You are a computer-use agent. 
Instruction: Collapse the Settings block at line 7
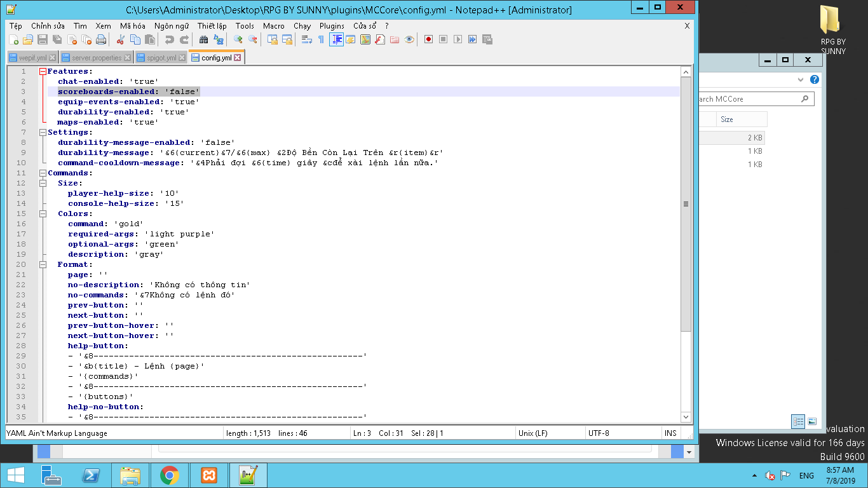[43, 132]
